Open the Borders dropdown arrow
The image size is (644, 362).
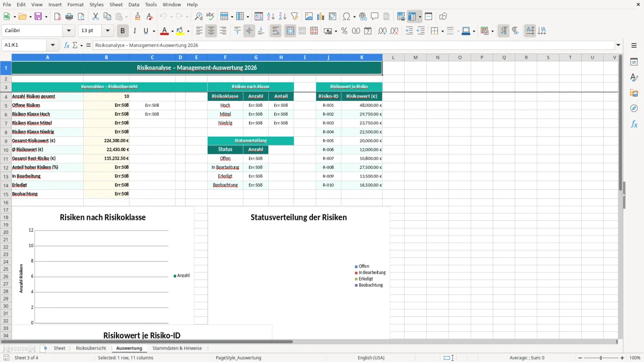[x=442, y=31]
